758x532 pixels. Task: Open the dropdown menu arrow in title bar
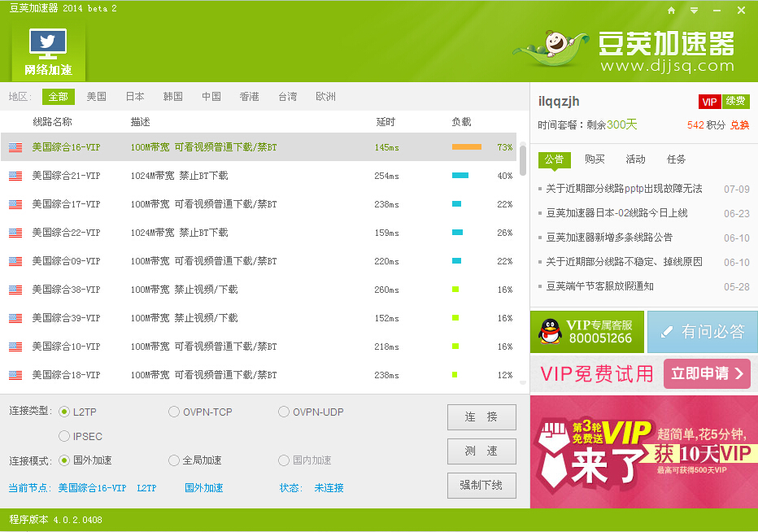695,10
